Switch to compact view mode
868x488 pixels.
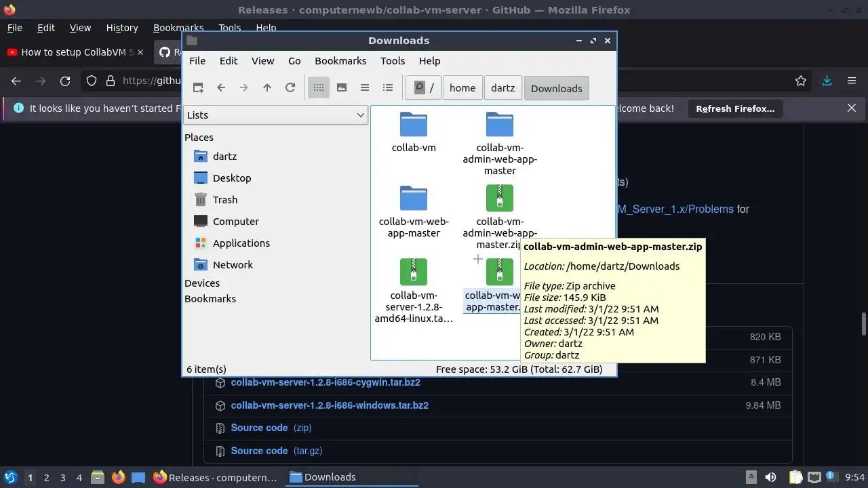[365, 87]
